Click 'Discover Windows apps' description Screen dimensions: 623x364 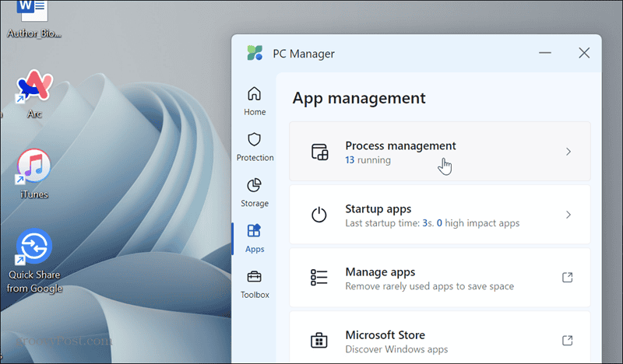pos(396,349)
